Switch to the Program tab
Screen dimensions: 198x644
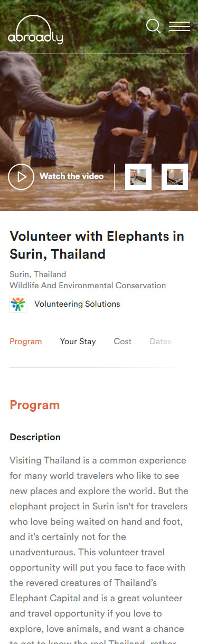[x=26, y=342]
